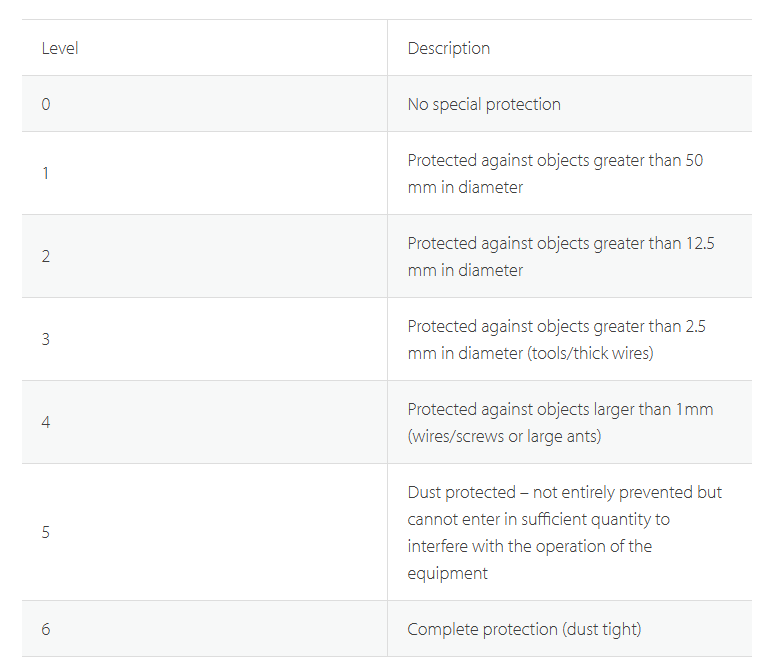Image resolution: width=777 pixels, height=671 pixels.
Task: Click 'mm in diameter' in the level 2 row
Action: click(465, 271)
